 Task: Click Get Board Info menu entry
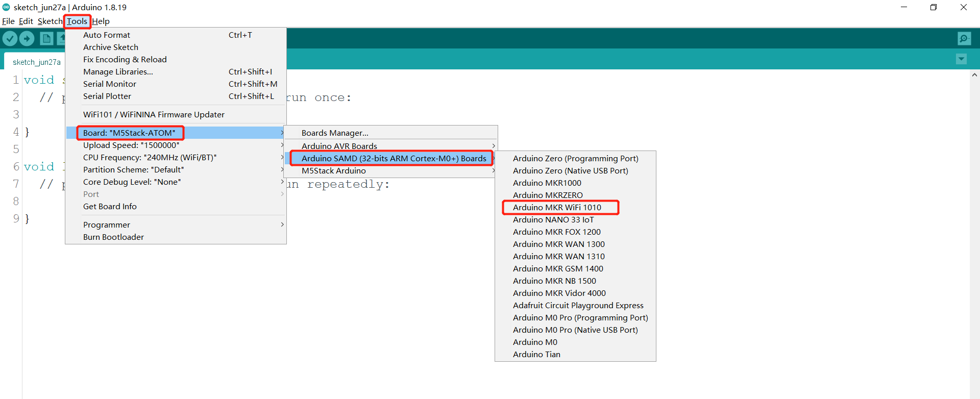(x=110, y=207)
